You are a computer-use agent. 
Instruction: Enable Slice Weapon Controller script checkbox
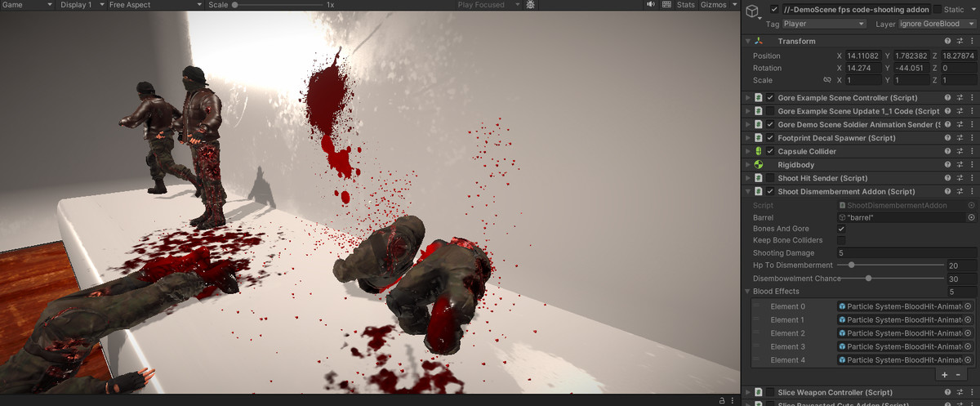770,393
